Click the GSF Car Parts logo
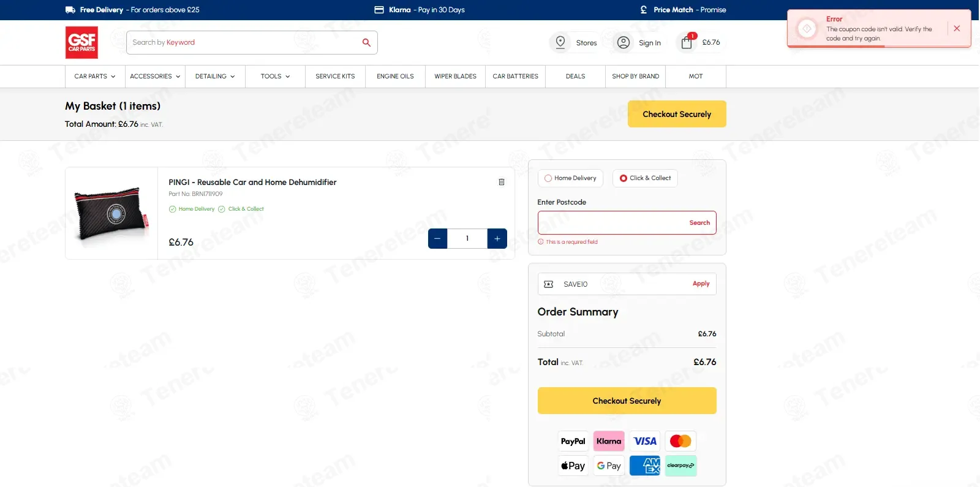The height and width of the screenshot is (487, 980). (81, 42)
